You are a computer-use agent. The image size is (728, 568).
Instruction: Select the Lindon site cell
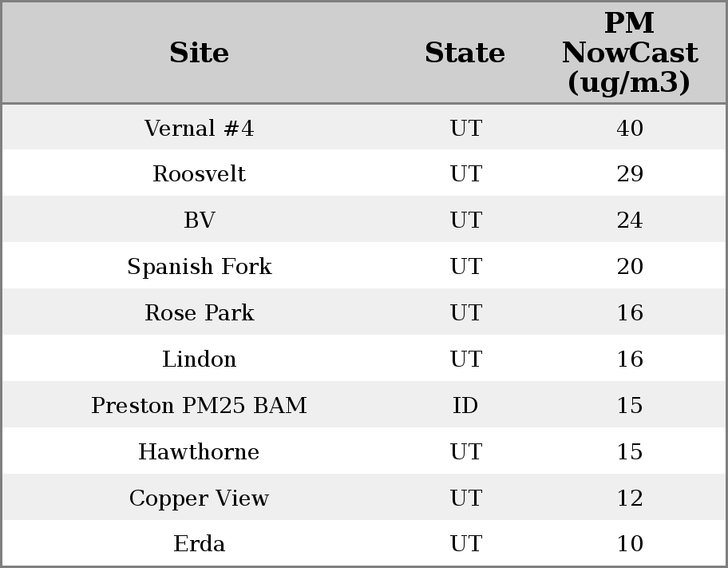(199, 359)
